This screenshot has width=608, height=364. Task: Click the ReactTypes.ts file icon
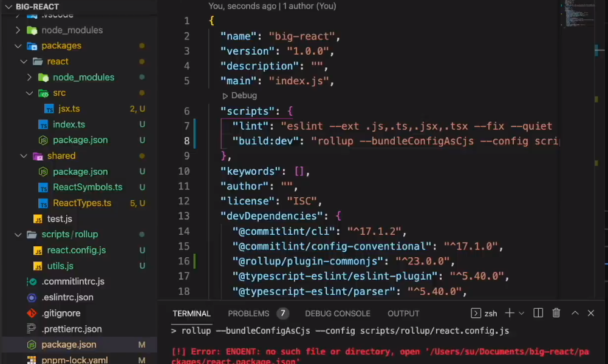point(43,203)
